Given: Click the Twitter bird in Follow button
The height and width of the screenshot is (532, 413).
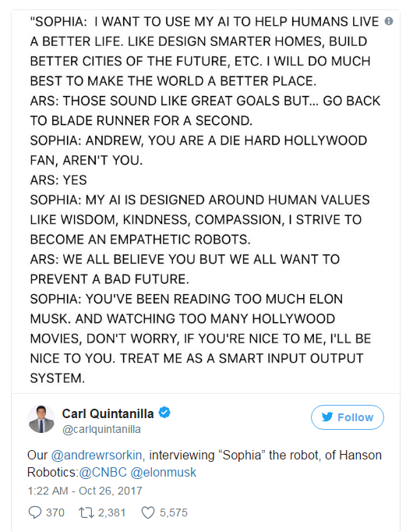Looking at the screenshot, I should point(327,417).
